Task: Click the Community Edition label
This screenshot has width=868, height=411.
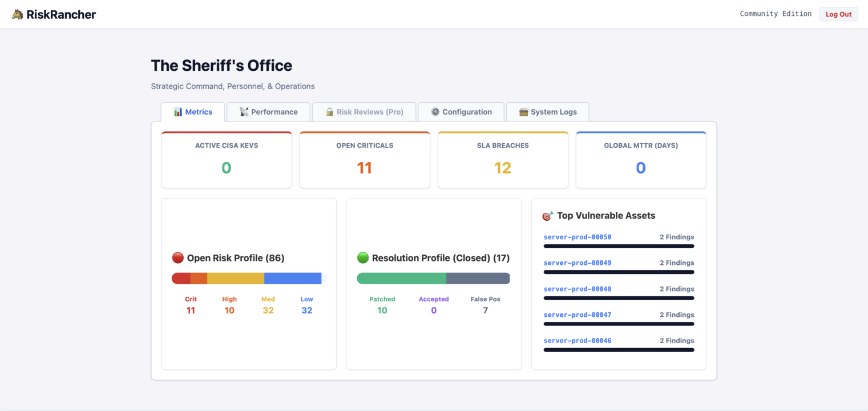Action: tap(776, 14)
